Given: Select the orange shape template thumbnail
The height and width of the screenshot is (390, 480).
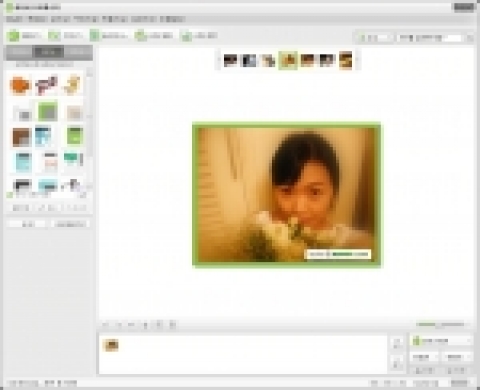Looking at the screenshot, I should [20, 85].
